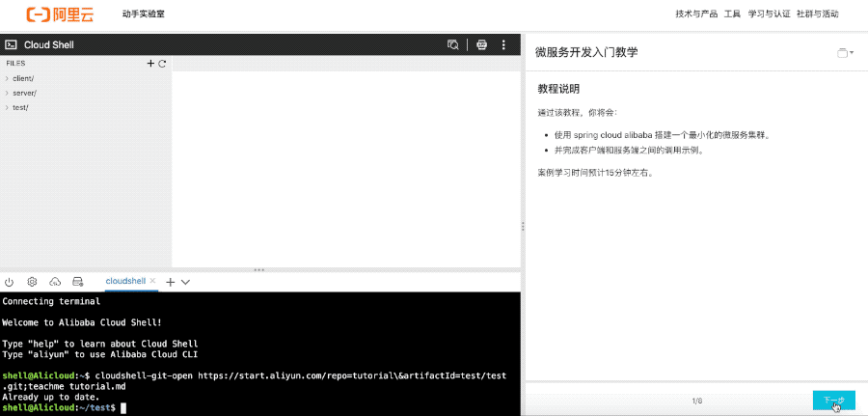Add a new terminal tab with plus icon
Image resolution: width=868 pixels, height=416 pixels.
pos(171,282)
